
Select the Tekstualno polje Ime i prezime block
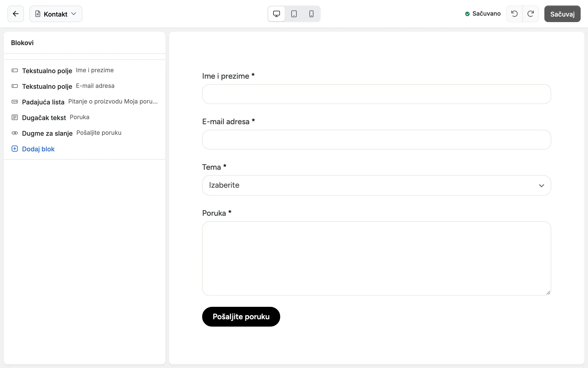[85, 71]
